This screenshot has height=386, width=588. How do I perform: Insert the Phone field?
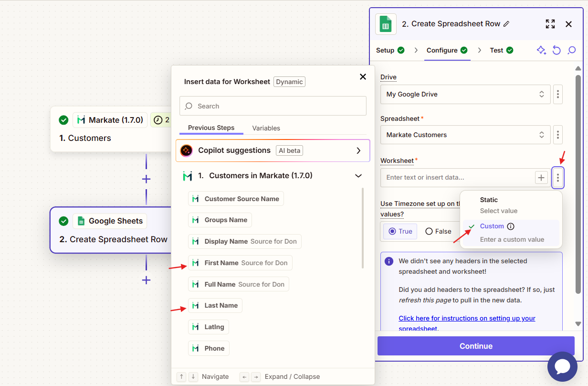point(209,348)
